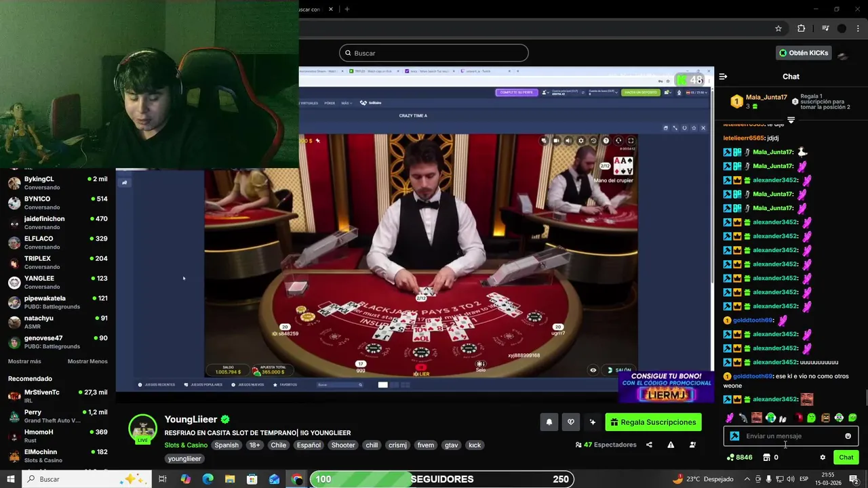Report the stream with warning triangle icon
Viewport: 868px width, 488px height.
tap(671, 445)
